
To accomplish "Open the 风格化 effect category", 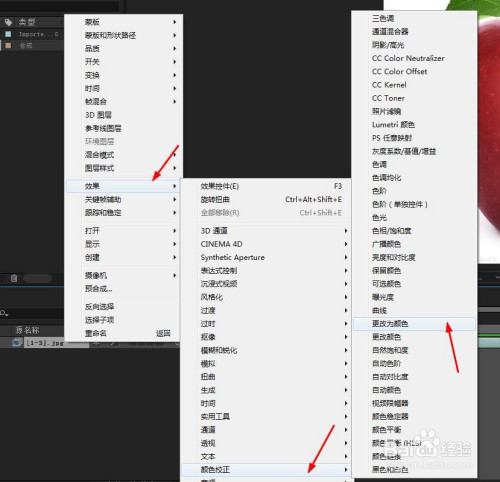I will click(x=266, y=297).
